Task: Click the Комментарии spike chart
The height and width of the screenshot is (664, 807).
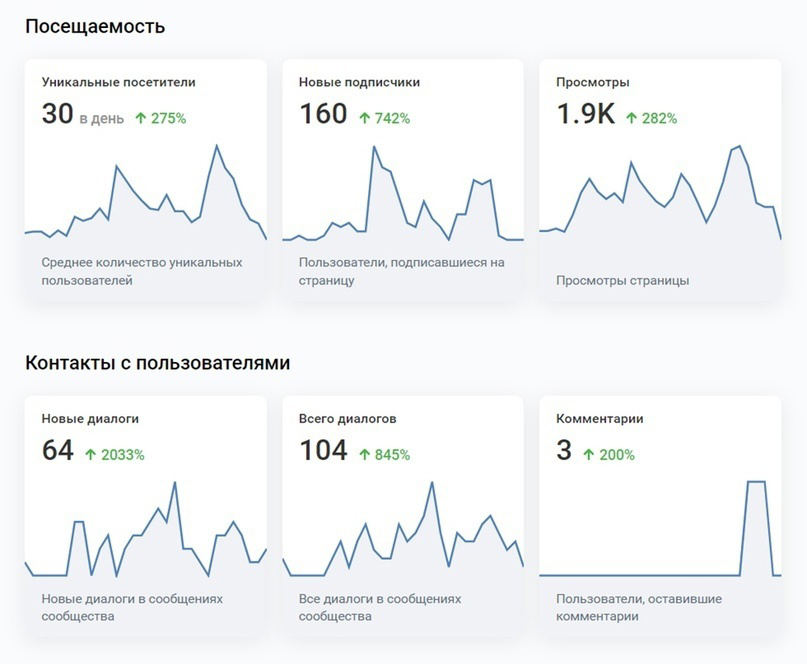Action: pos(660,529)
